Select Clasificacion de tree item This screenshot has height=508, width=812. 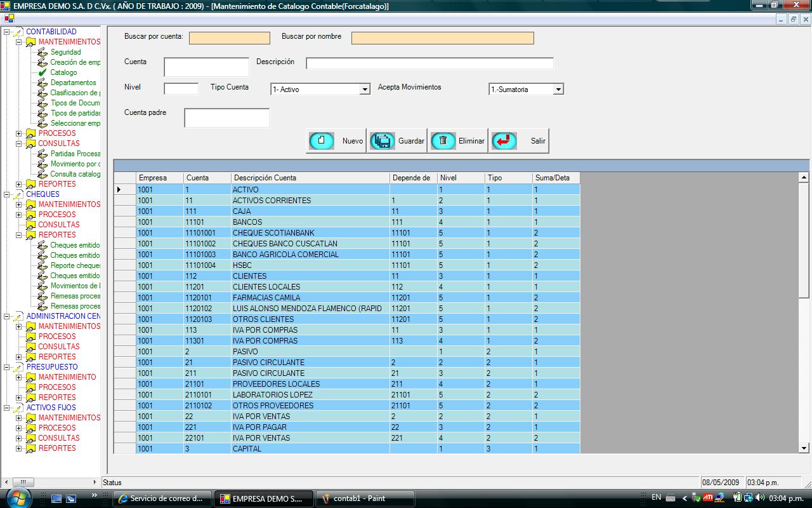[x=75, y=93]
